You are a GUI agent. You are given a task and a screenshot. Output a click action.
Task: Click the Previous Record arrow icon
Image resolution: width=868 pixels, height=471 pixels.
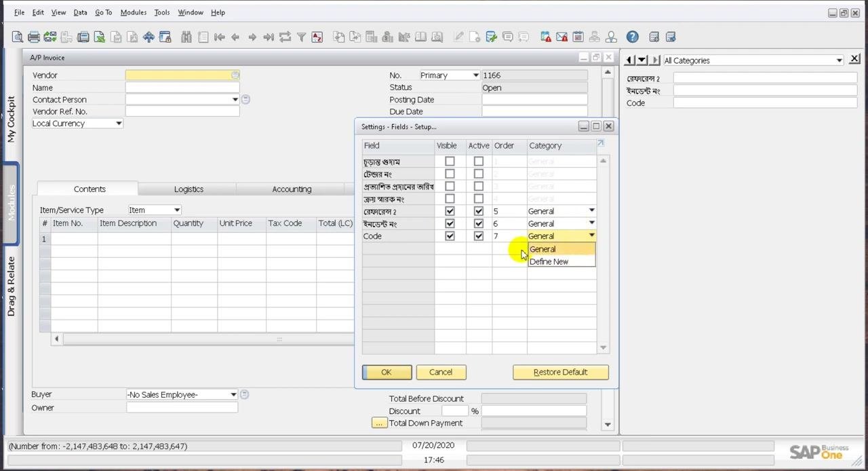235,37
